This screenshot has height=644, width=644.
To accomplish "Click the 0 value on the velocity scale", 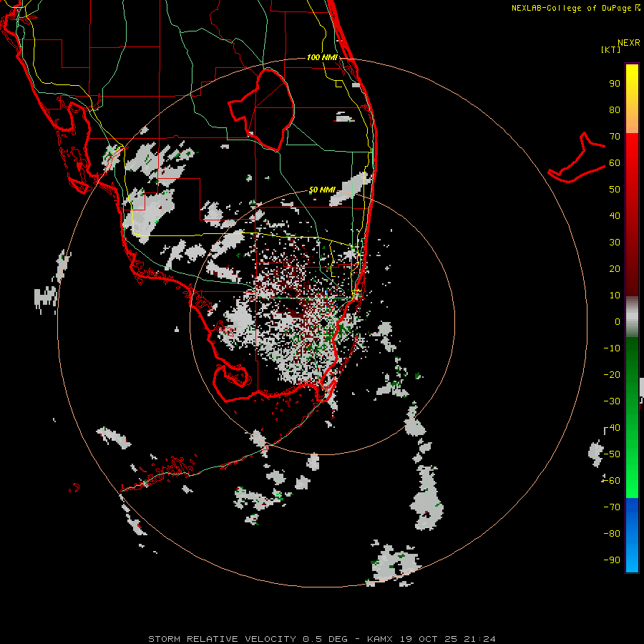I will coord(618,322).
